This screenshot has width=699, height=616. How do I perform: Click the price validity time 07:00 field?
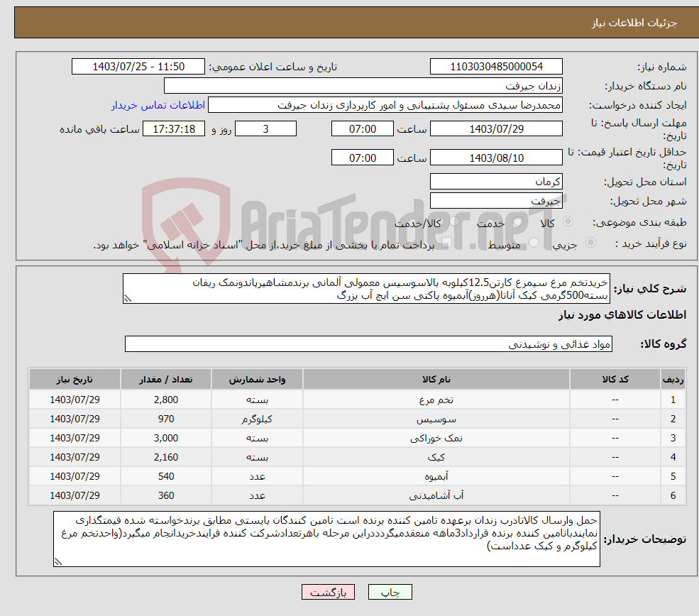363,158
